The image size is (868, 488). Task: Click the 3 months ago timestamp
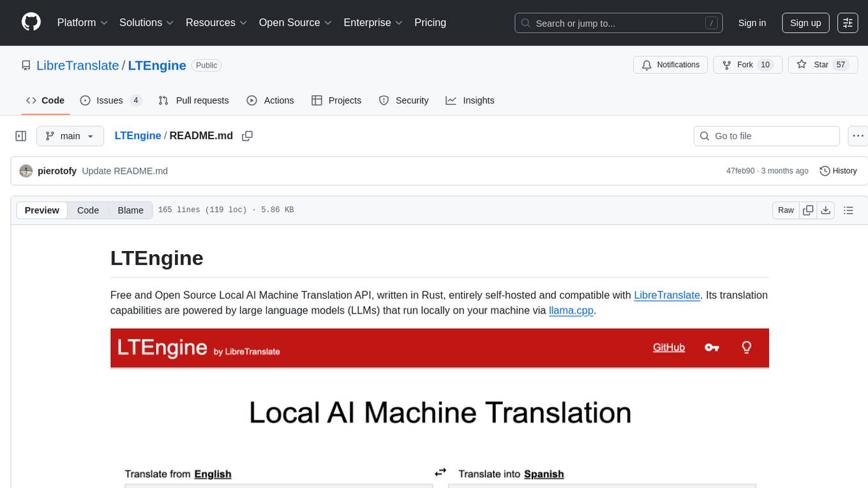tap(784, 171)
